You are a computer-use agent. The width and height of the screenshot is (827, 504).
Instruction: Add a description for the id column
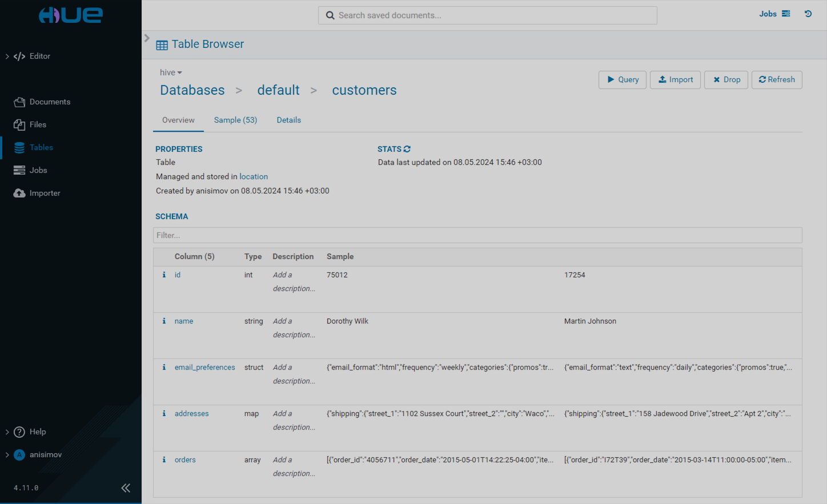(294, 282)
